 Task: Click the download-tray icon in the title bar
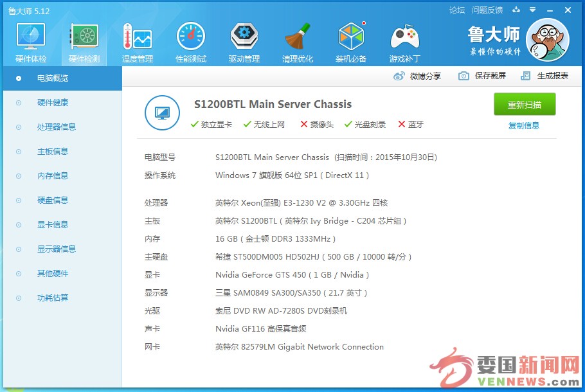pyautogui.click(x=516, y=10)
